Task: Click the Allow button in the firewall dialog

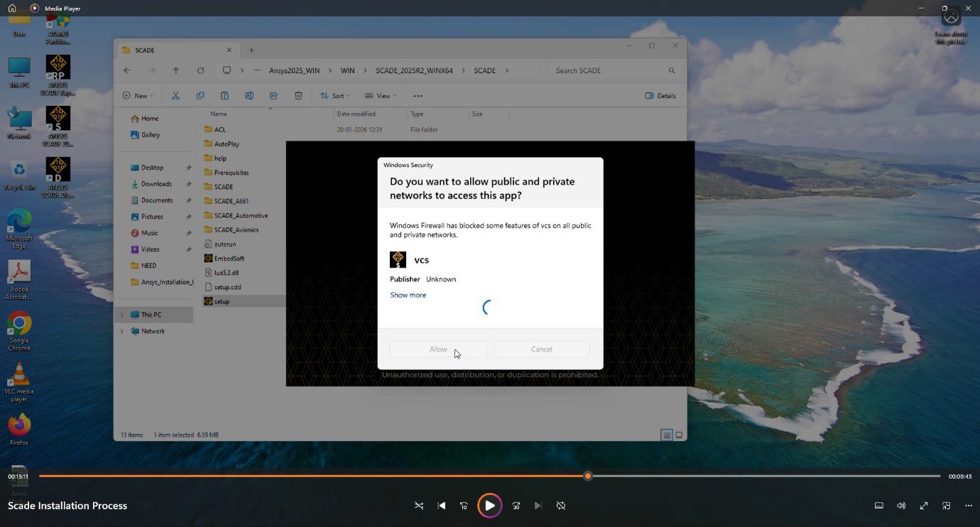Action: pos(438,349)
